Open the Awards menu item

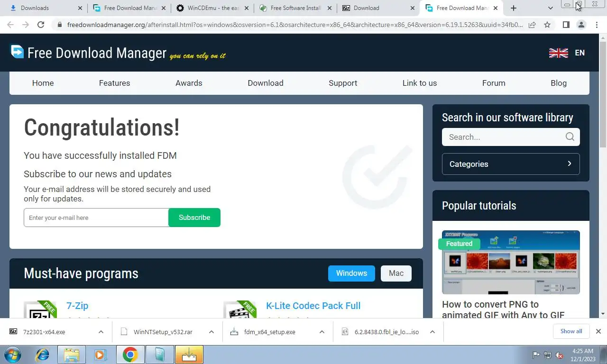[189, 83]
